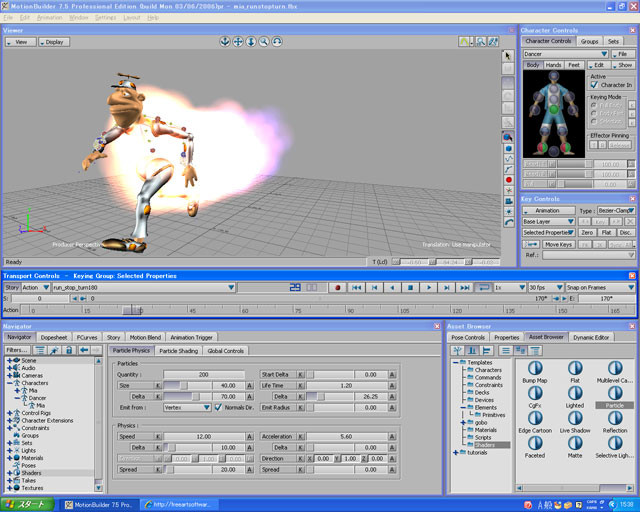Click the viewer orbit camera icon

(x=224, y=42)
